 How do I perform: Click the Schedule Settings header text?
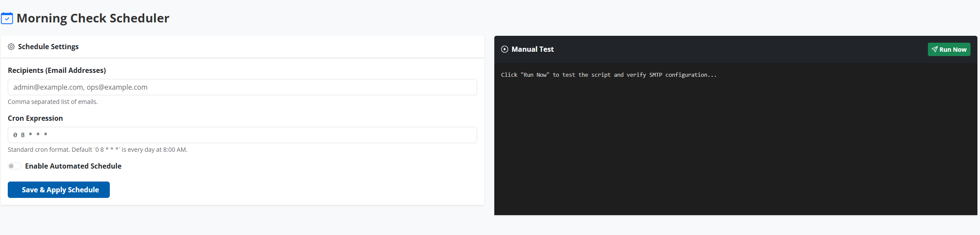(x=48, y=47)
